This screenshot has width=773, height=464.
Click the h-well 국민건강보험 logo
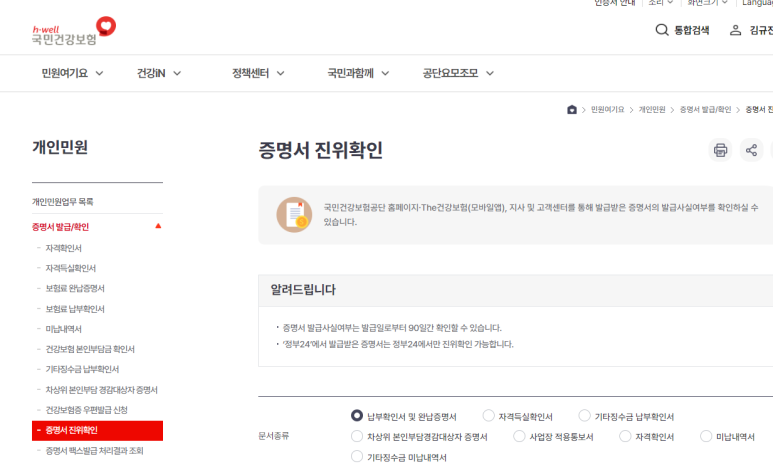tap(74, 31)
